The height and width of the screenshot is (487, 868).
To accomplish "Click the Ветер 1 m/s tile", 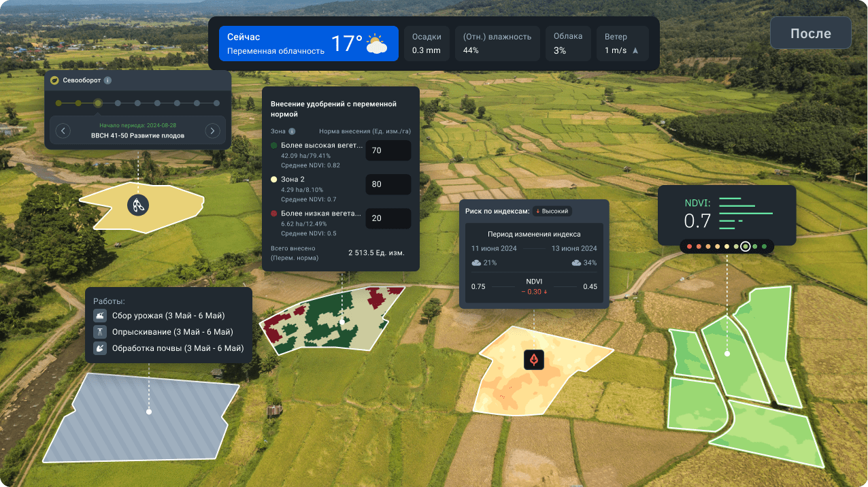I will [x=622, y=44].
